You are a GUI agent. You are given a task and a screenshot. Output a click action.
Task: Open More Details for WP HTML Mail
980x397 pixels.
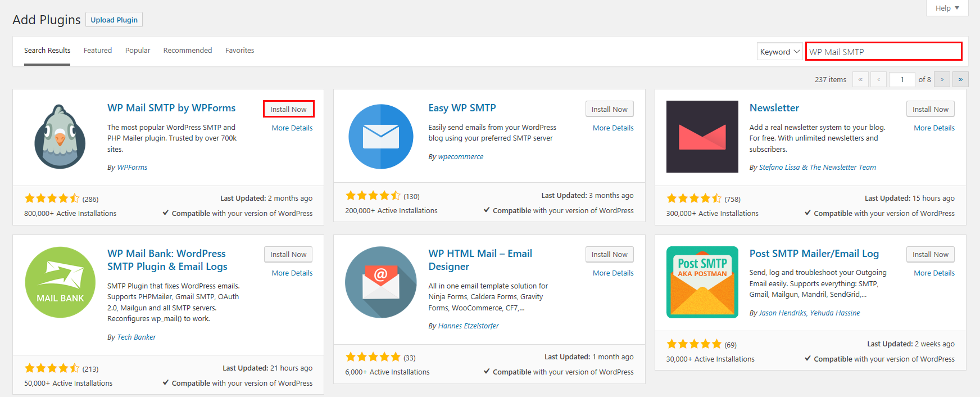613,273
